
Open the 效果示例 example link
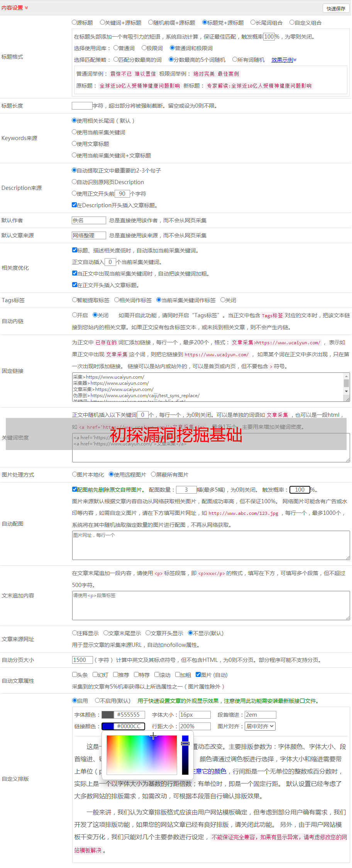[283, 60]
